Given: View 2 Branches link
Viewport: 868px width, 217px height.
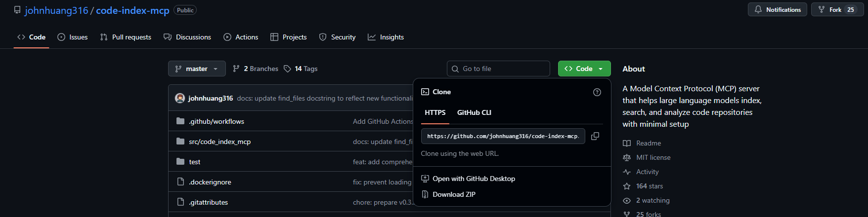Looking at the screenshot, I should coord(256,69).
